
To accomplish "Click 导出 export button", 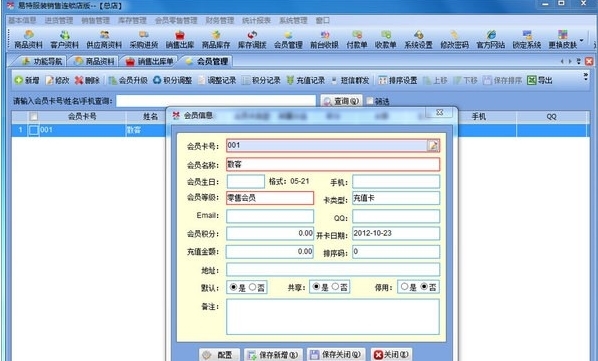I will pos(540,80).
